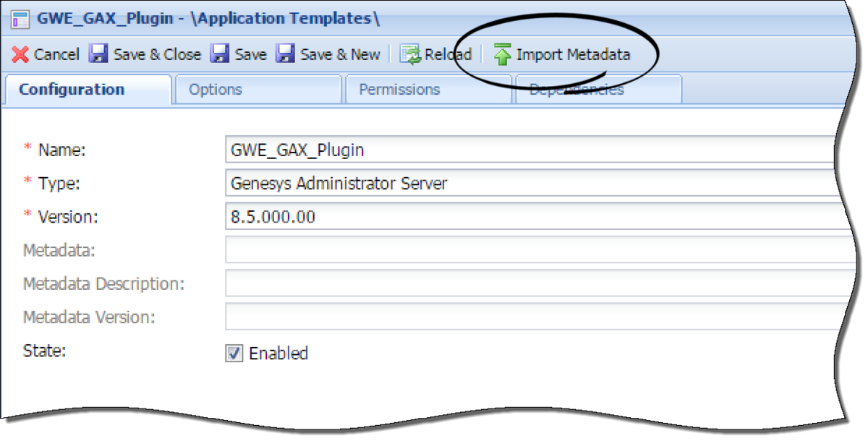Click the Save & Close button
The height and width of the screenshot is (441, 868).
(x=145, y=54)
